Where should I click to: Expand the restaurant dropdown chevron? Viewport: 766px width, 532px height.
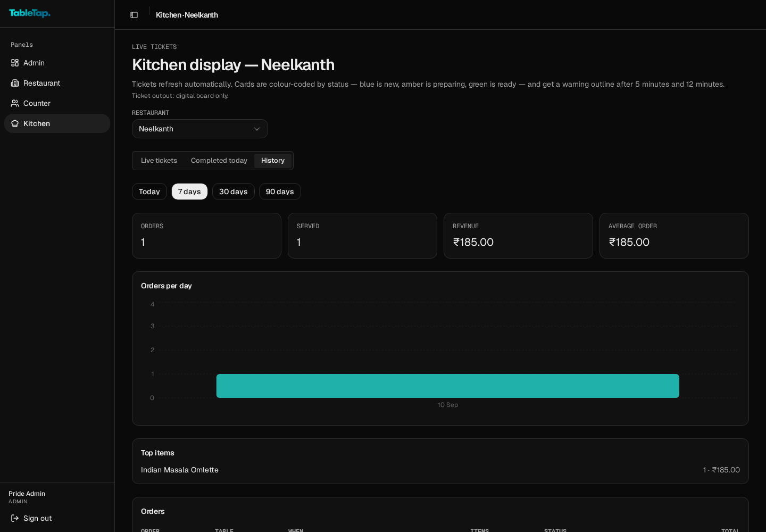(257, 129)
